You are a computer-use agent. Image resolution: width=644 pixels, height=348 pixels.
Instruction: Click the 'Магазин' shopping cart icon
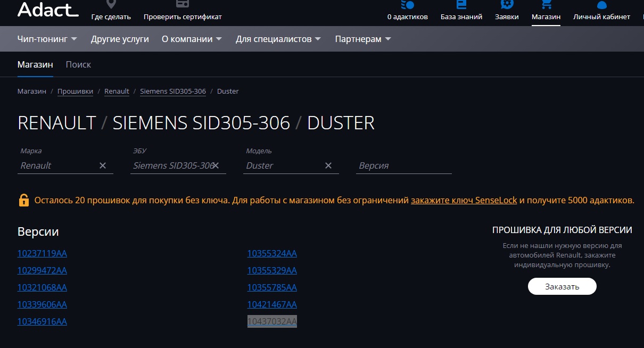(x=546, y=4)
